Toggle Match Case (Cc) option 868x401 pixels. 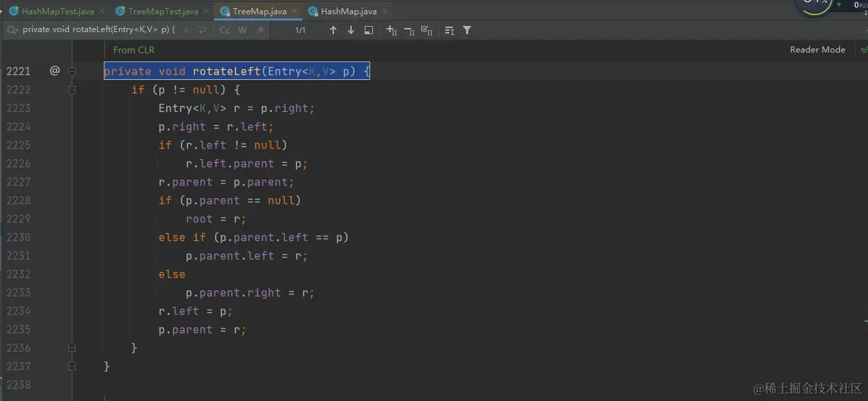225,30
